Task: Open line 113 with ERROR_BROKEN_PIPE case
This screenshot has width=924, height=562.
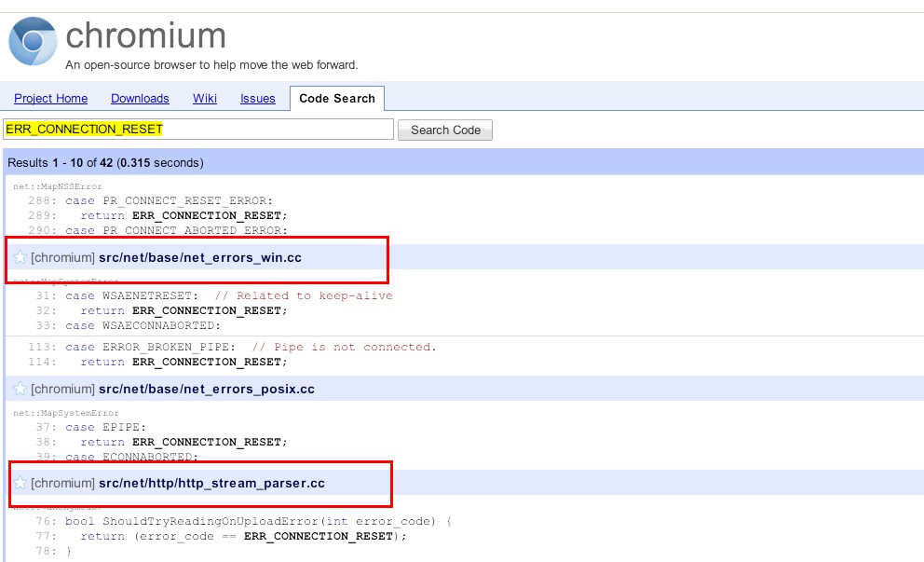Action: pos(44,347)
